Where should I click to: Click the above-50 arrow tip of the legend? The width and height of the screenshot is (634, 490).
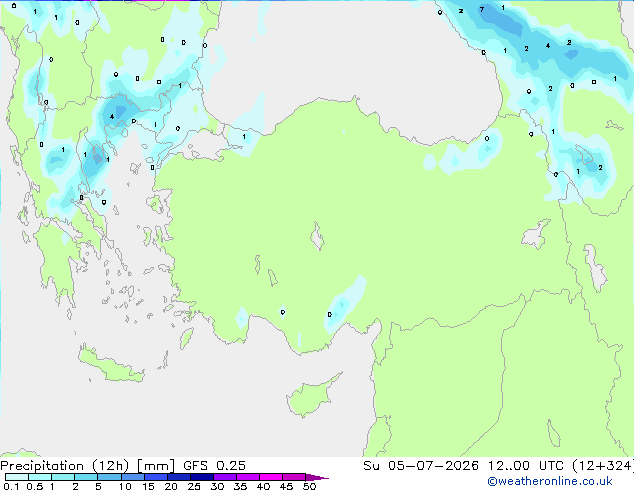point(317,477)
